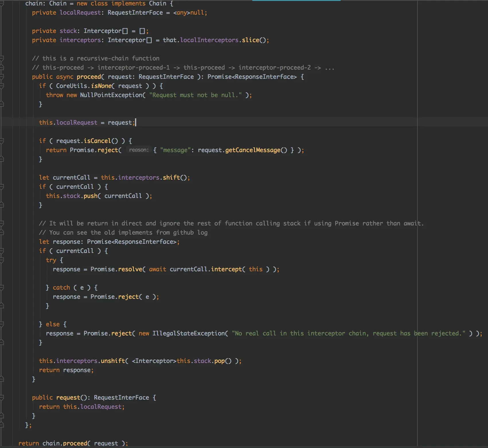Click the 'github log' comment line
This screenshot has height=448, width=488.
point(123,232)
